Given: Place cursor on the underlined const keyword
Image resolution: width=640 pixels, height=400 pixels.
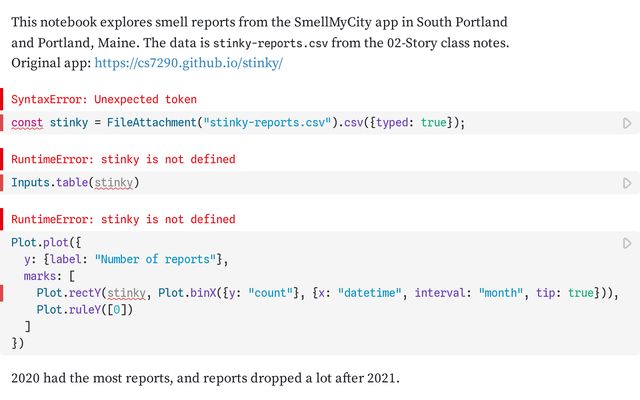Looking at the screenshot, I should click(x=27, y=123).
